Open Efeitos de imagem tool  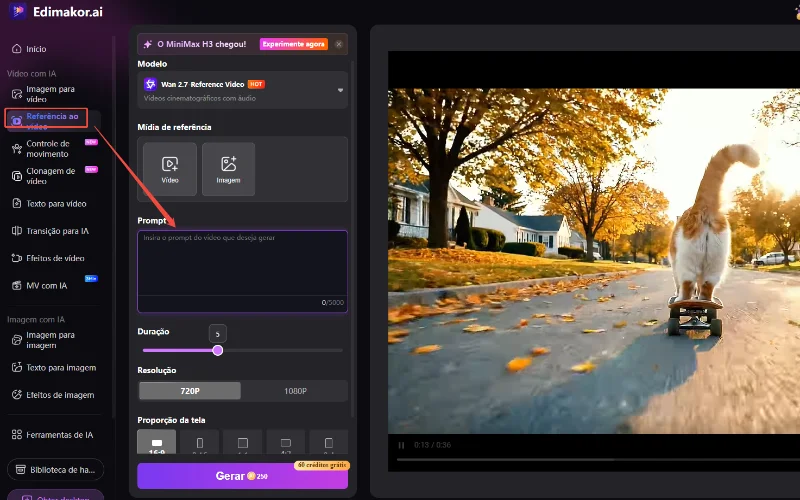pos(53,395)
